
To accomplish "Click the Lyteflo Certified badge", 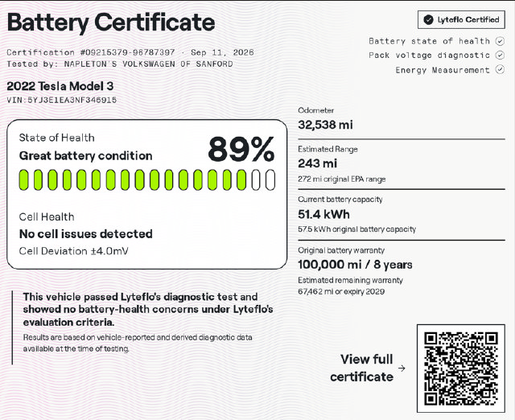I will (461, 19).
